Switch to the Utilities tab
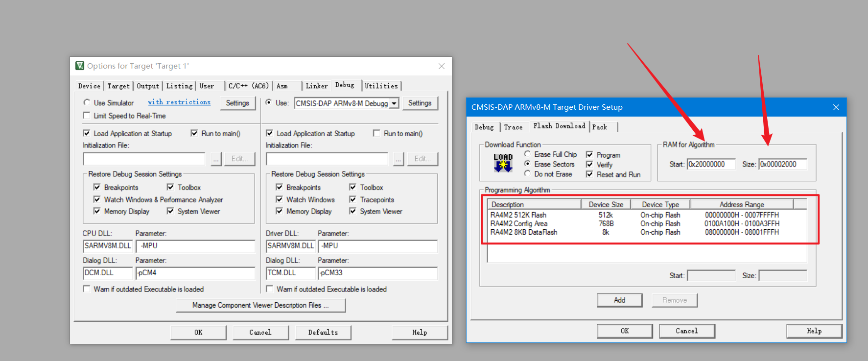868x361 pixels. point(381,86)
